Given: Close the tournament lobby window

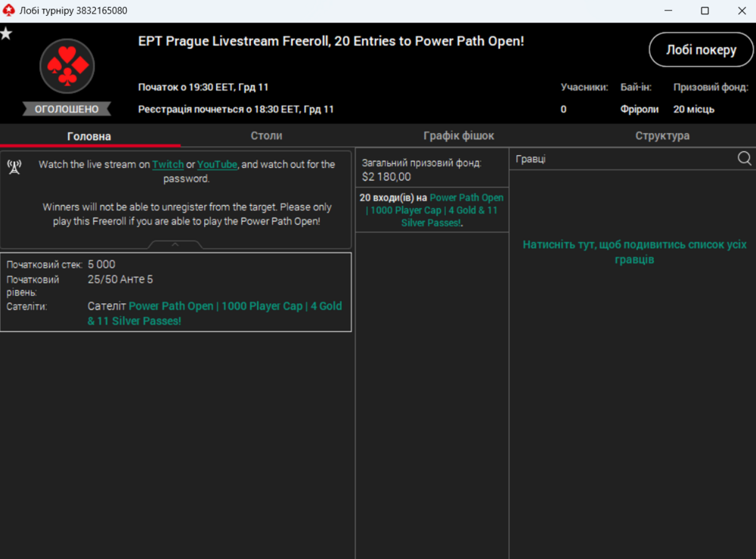Looking at the screenshot, I should [742, 11].
